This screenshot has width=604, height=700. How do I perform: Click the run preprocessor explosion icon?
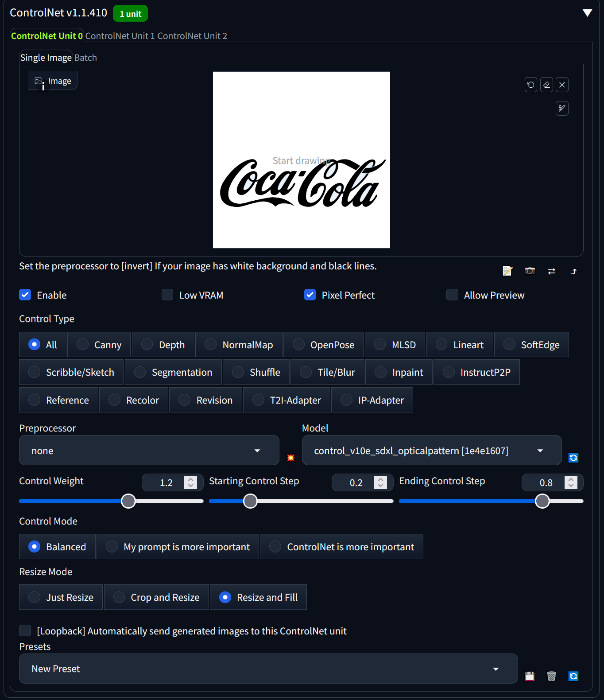coord(290,458)
